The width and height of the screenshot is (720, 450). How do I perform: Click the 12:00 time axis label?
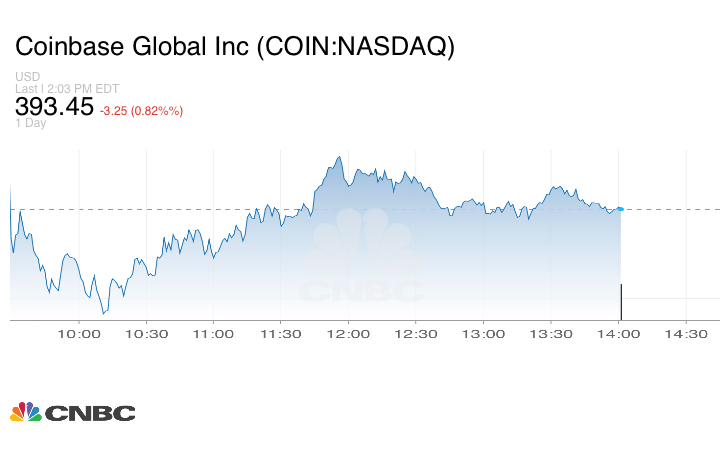349,334
